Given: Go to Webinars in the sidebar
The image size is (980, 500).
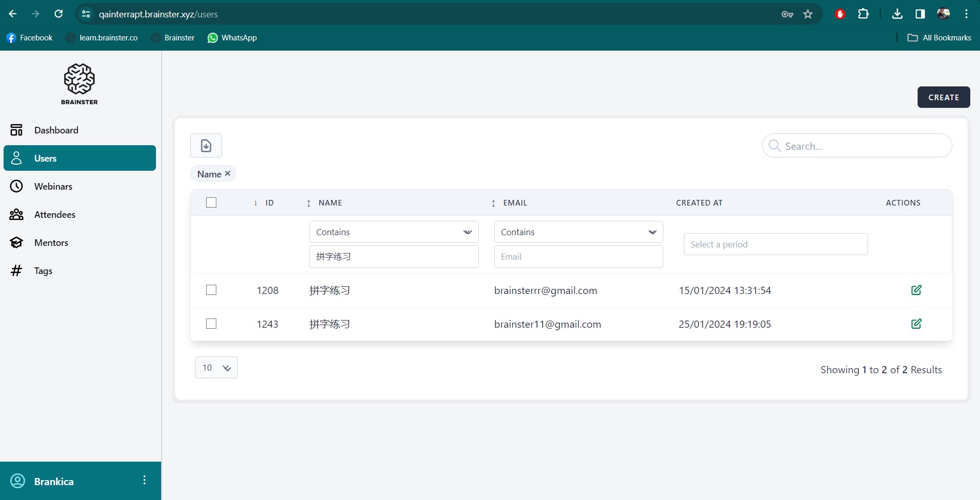Looking at the screenshot, I should pos(53,187).
